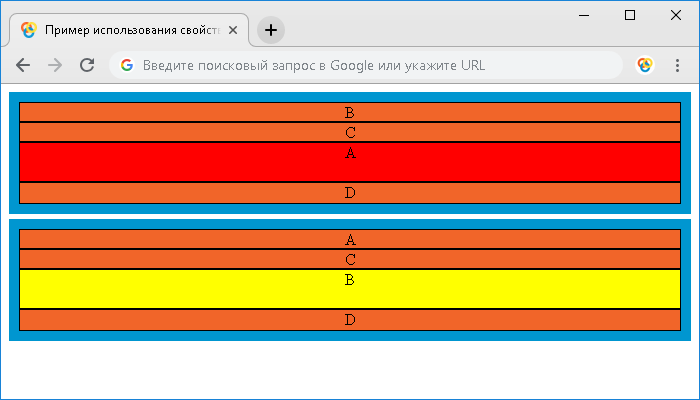
Task: Click the profile icon near the menu
Action: point(645,65)
